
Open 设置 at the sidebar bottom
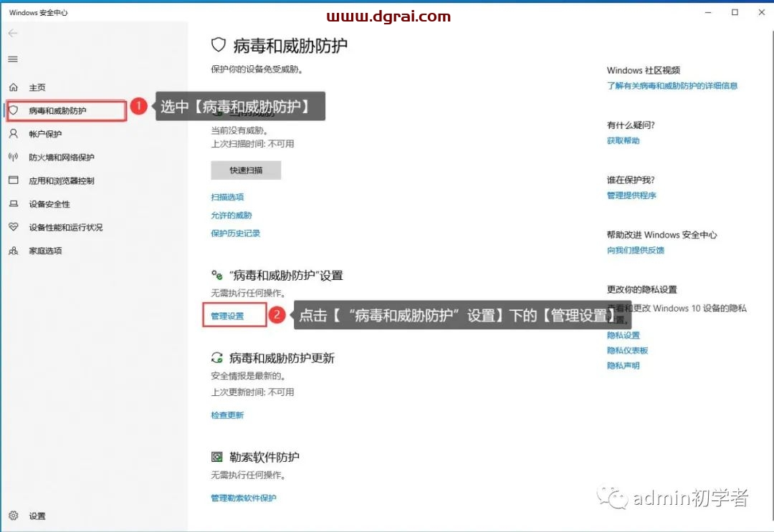click(37, 516)
